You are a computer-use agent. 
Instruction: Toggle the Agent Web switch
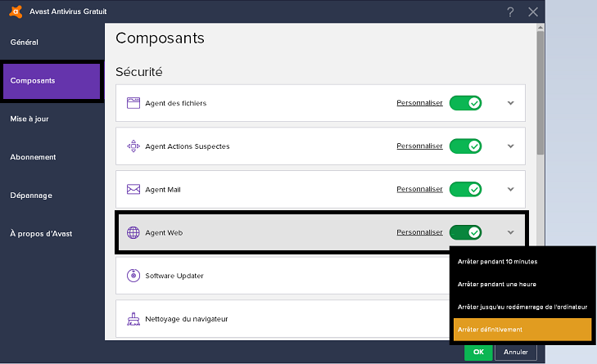(x=465, y=232)
